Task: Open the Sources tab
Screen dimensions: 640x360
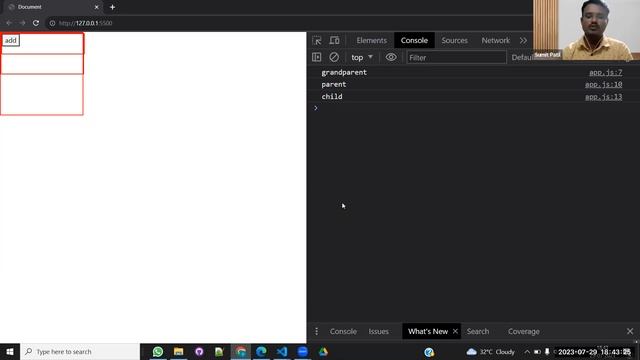Action: point(454,40)
